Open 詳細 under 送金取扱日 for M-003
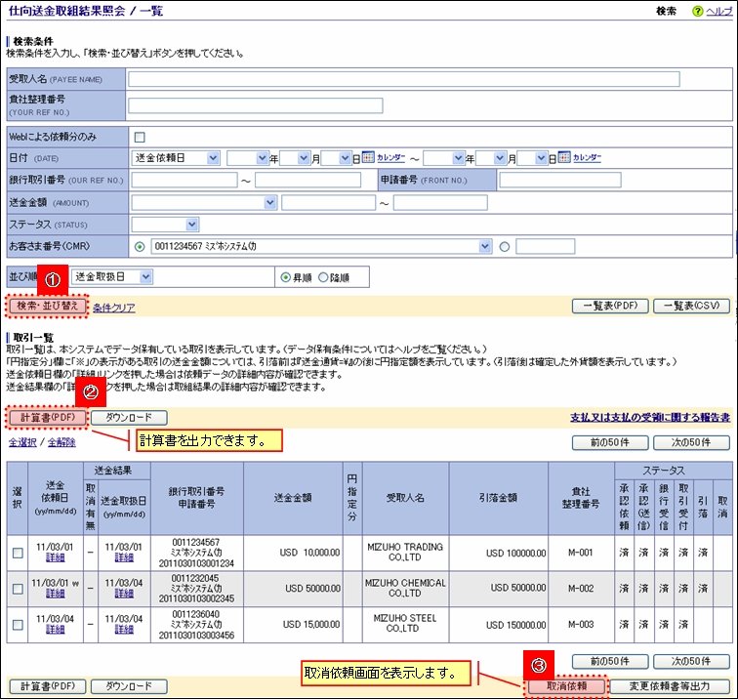738x700 pixels. (x=124, y=630)
